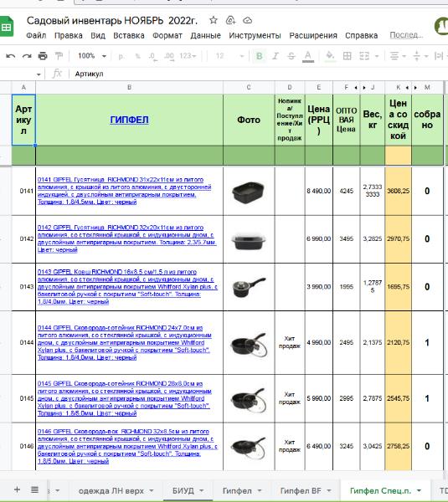The image size is (448, 502).
Task: Click the document title Садовый инвентарь
Action: [x=112, y=20]
